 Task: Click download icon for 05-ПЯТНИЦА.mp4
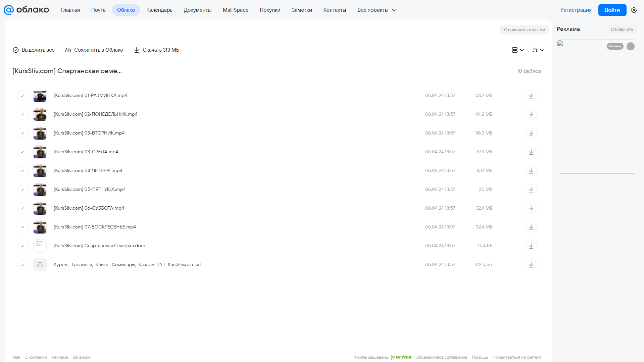531,190
